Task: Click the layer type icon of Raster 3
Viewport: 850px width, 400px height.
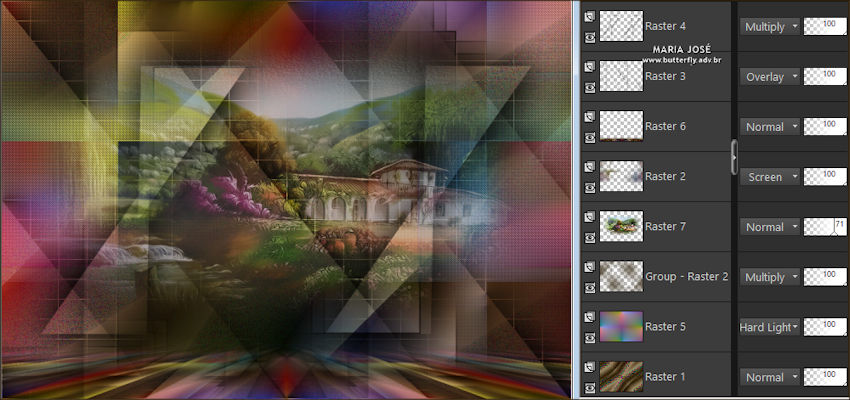Action: pyautogui.click(x=590, y=67)
